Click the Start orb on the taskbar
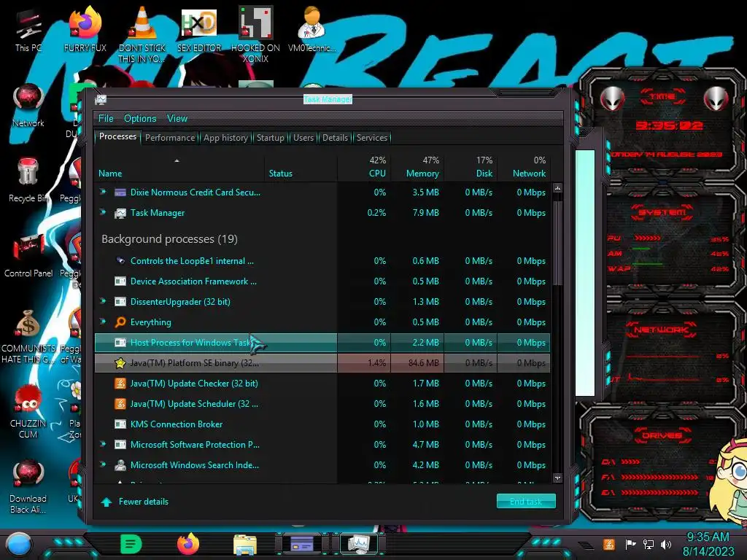This screenshot has height=560, width=747. pos(19,544)
